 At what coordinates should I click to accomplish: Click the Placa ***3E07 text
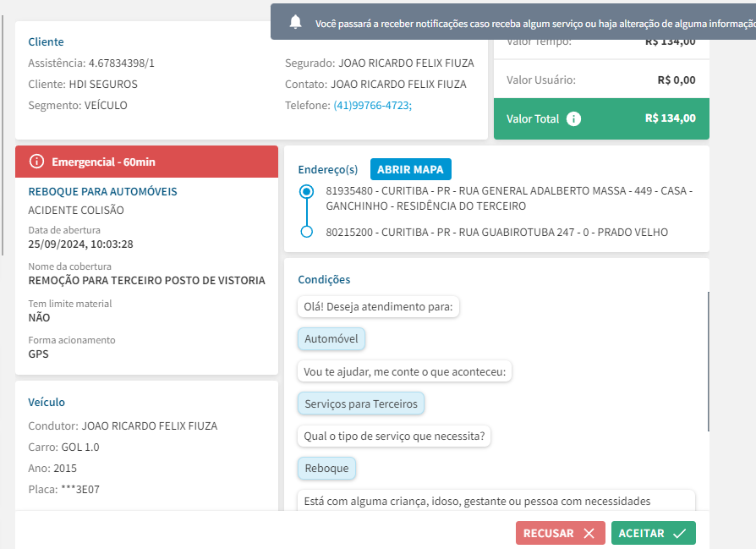pyautogui.click(x=80, y=490)
